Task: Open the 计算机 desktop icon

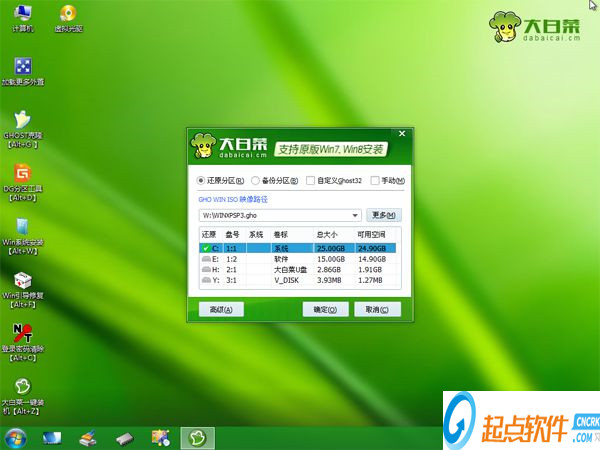Action: pyautogui.click(x=23, y=18)
